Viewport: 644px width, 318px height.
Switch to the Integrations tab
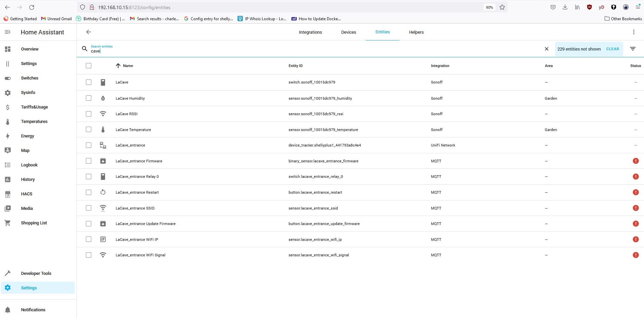point(310,32)
